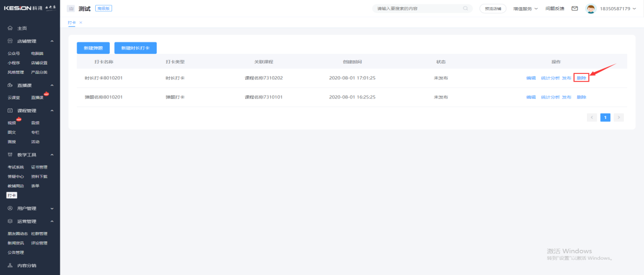Click the search magnifier icon
Viewport: 644px width, 275px height.
coord(465,9)
